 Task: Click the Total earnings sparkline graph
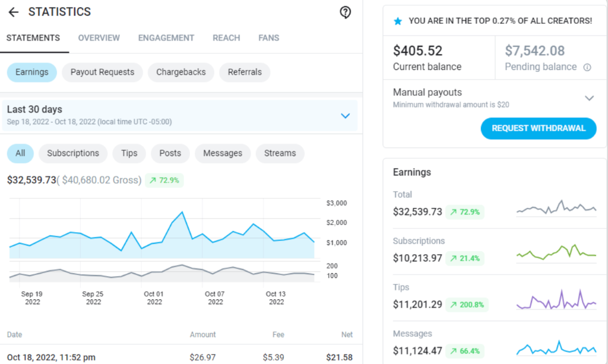coord(556,208)
